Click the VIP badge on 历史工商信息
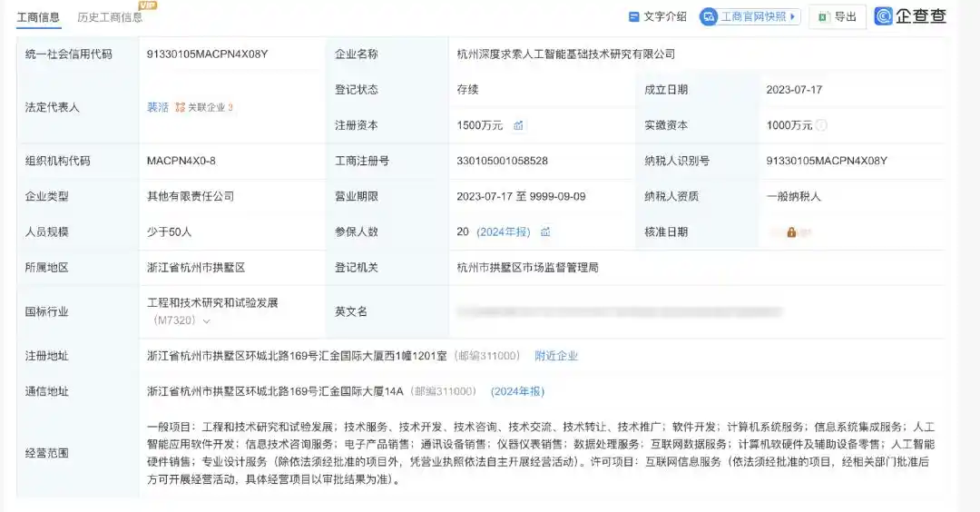The height and width of the screenshot is (512, 980). (148, 5)
